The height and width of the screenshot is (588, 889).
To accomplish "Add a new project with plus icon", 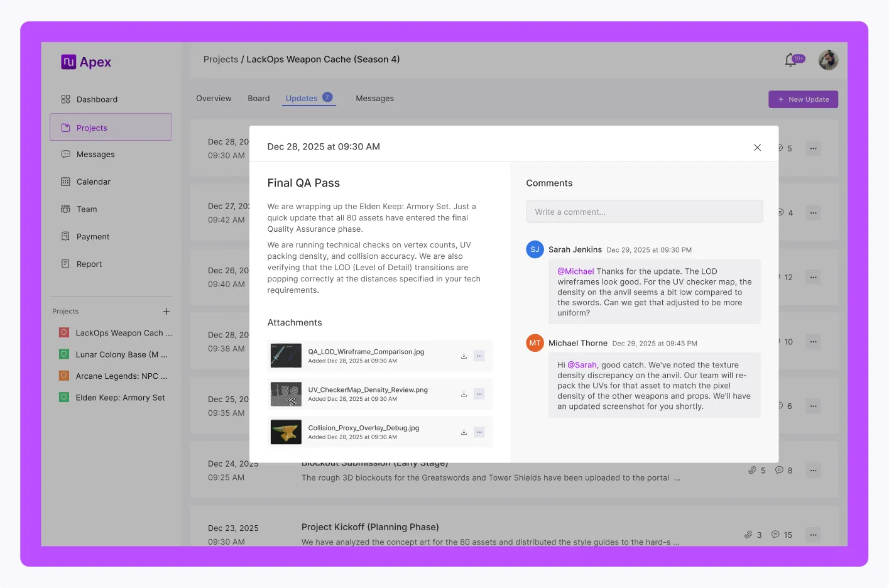I will coord(166,312).
